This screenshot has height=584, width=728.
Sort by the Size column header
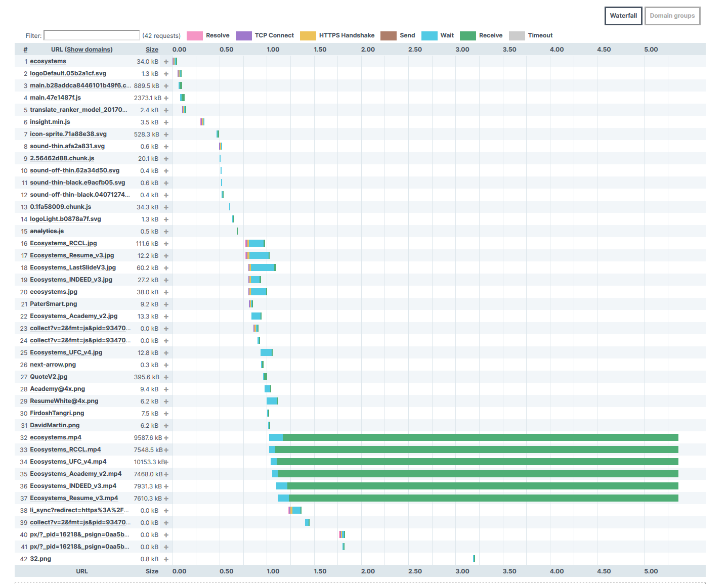pyautogui.click(x=152, y=50)
